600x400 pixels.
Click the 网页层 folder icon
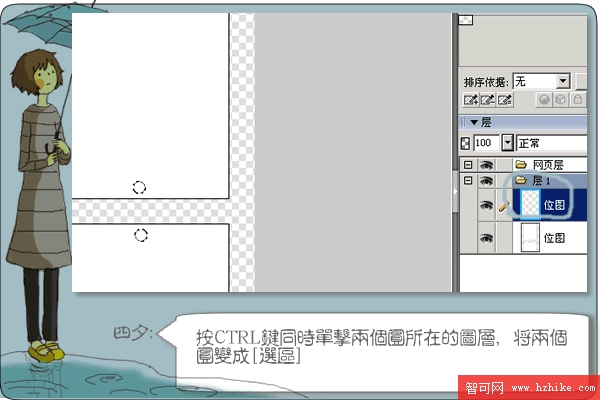click(x=521, y=164)
